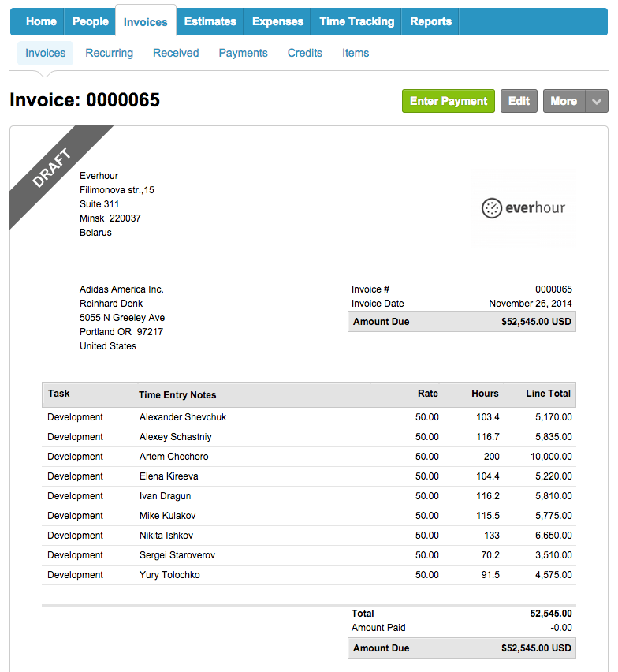
Task: Select the Invoices sub-navigation link
Action: coord(46,53)
